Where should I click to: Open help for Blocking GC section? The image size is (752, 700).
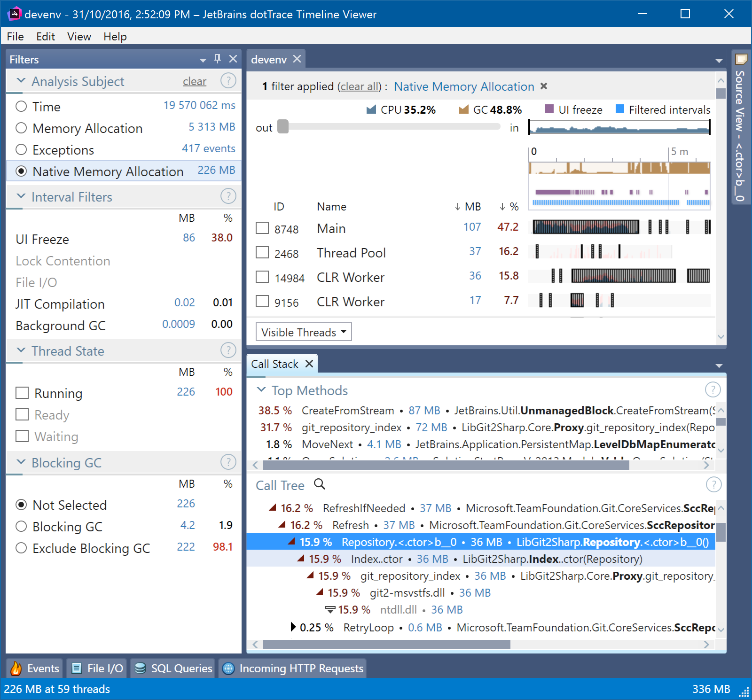point(228,462)
